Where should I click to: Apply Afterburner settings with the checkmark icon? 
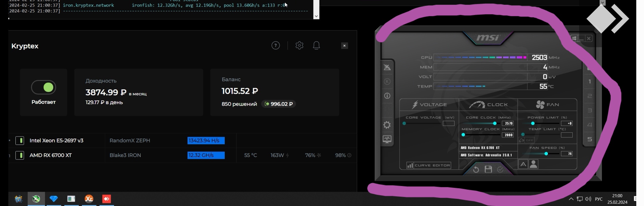500,169
